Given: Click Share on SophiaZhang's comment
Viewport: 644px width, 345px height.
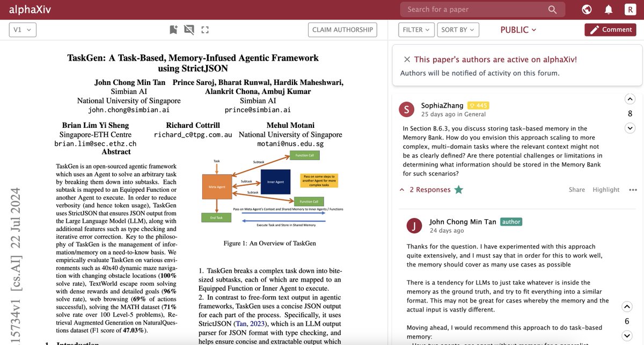Looking at the screenshot, I should (577, 190).
